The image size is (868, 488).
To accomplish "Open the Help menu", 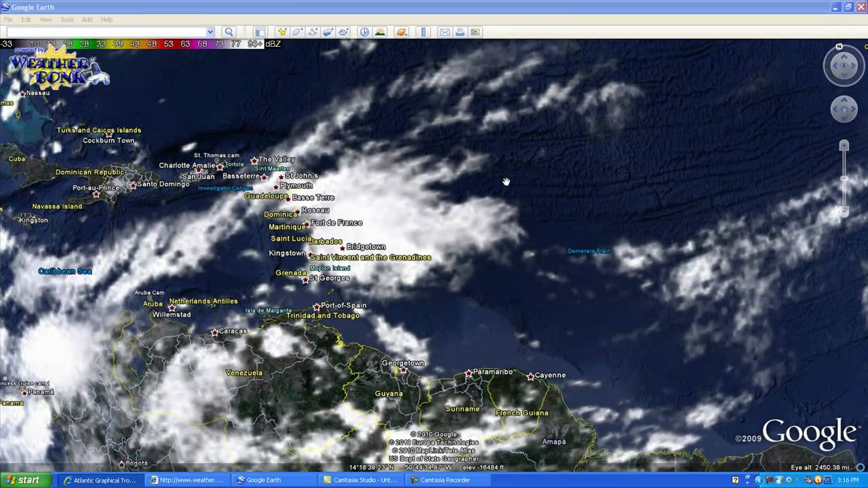I will click(x=106, y=20).
